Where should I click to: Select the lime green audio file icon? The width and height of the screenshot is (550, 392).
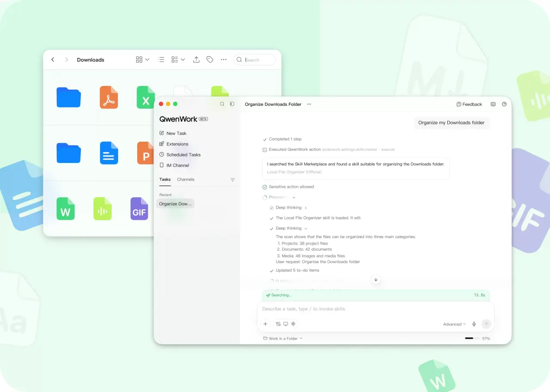tap(103, 209)
